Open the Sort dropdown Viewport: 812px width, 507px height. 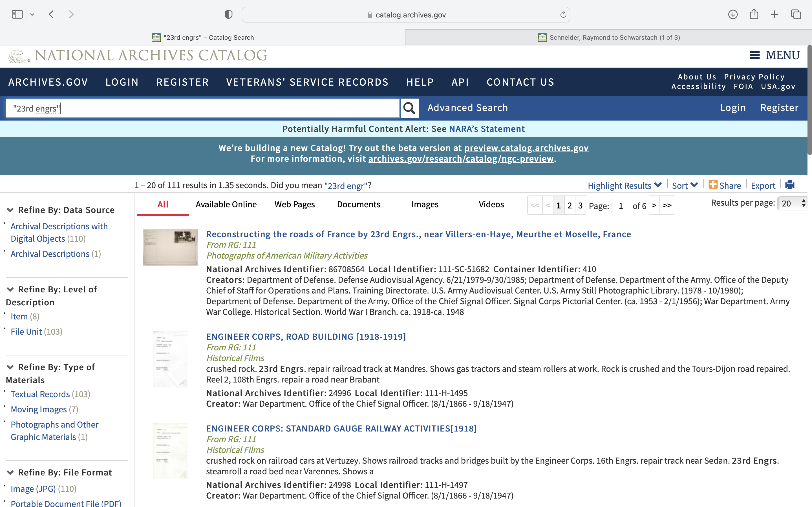point(685,185)
